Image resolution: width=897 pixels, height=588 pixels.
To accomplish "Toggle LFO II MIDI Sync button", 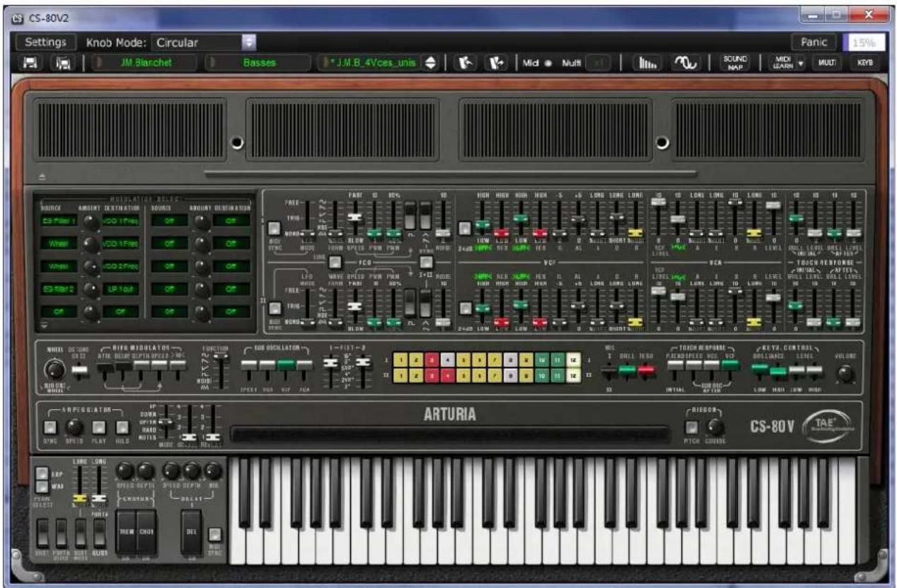I will point(274,308).
